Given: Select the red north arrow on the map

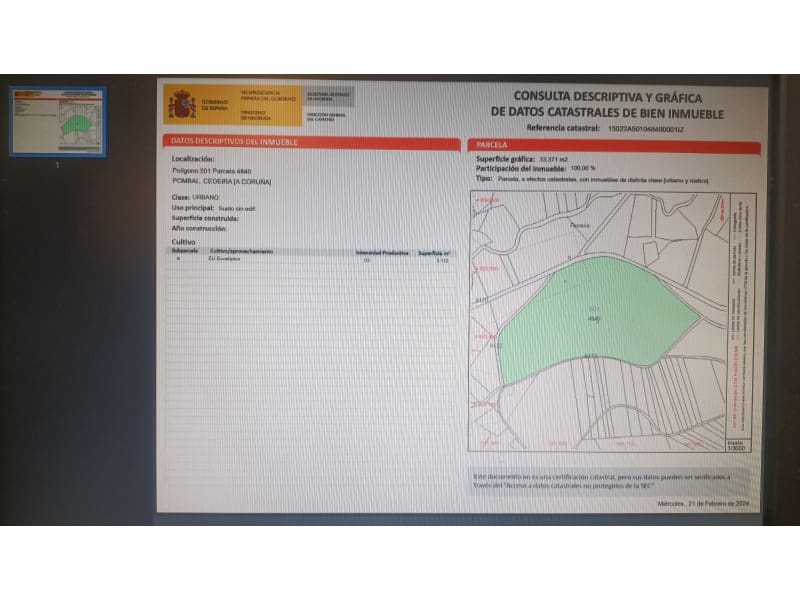Looking at the screenshot, I should (x=722, y=210).
